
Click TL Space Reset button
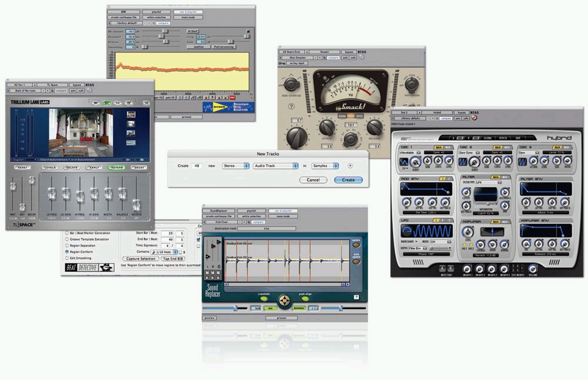(x=22, y=167)
